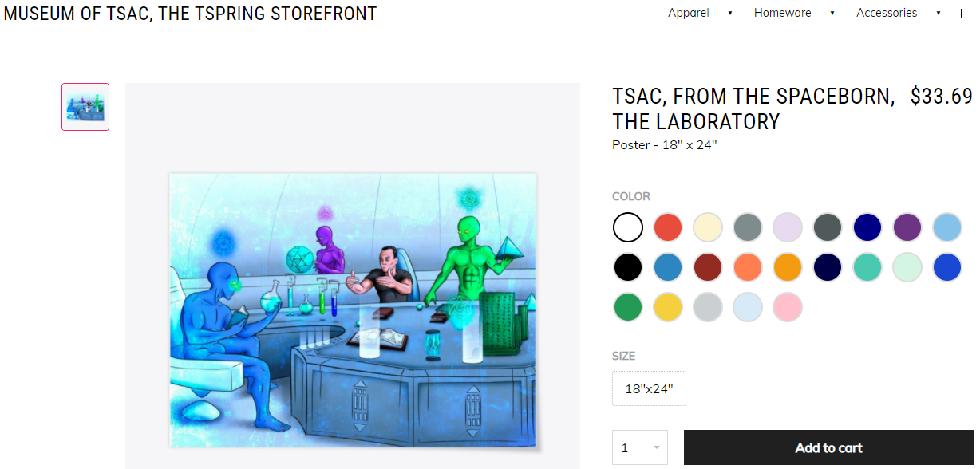
Task: Open the Accessories menu
Action: (x=887, y=13)
